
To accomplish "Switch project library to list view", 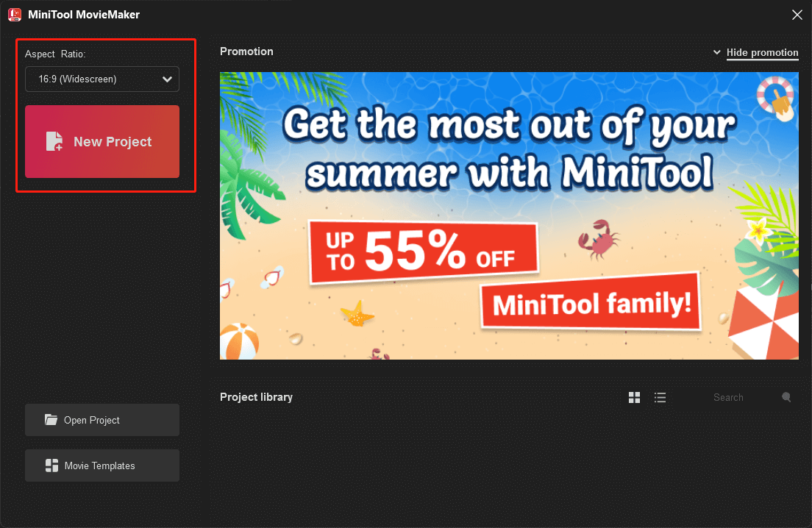I will (660, 398).
